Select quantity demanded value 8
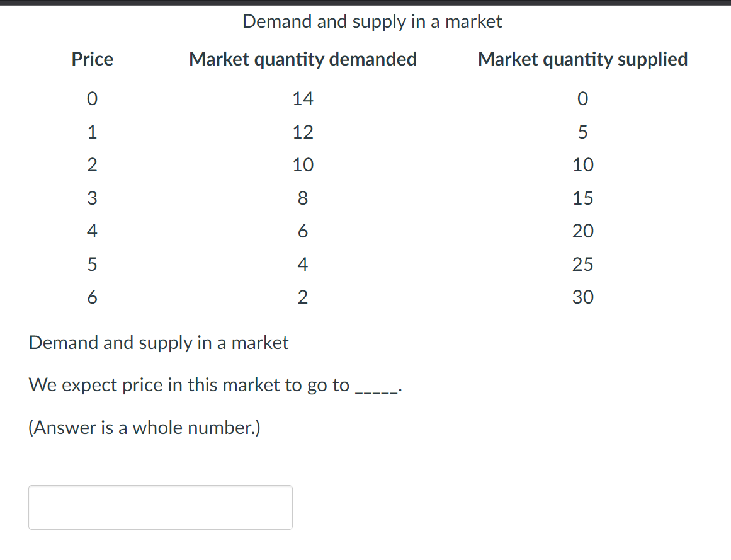Viewport: 731px width, 560px height. click(x=303, y=198)
